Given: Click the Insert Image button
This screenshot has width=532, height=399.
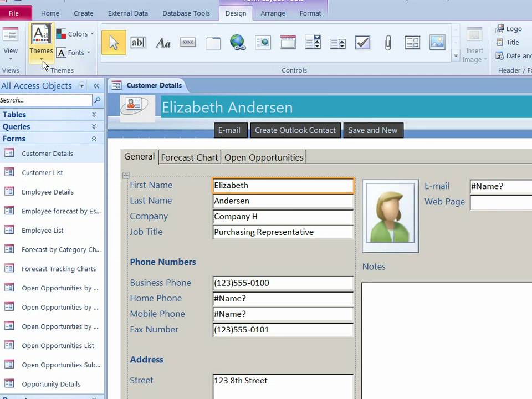Looking at the screenshot, I should click(x=474, y=45).
